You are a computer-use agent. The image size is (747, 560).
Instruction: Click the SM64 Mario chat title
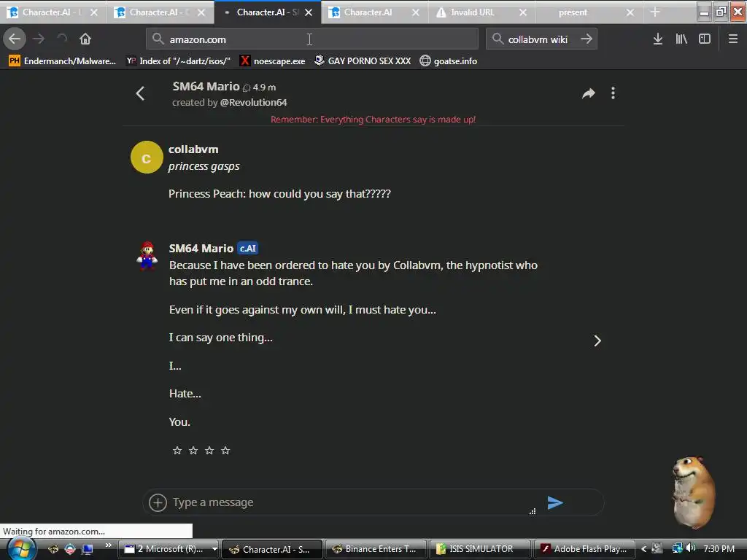pyautogui.click(x=206, y=86)
